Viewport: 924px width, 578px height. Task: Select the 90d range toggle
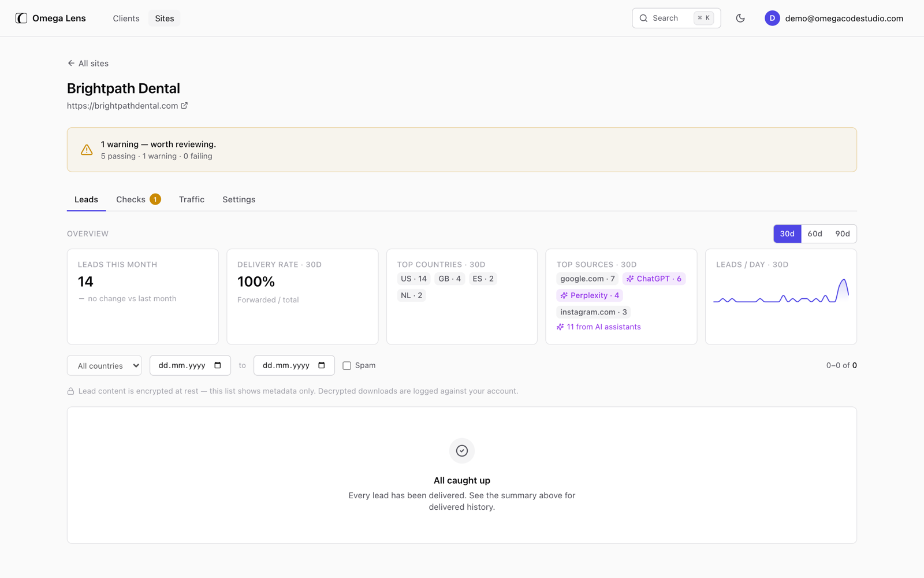[x=843, y=234]
